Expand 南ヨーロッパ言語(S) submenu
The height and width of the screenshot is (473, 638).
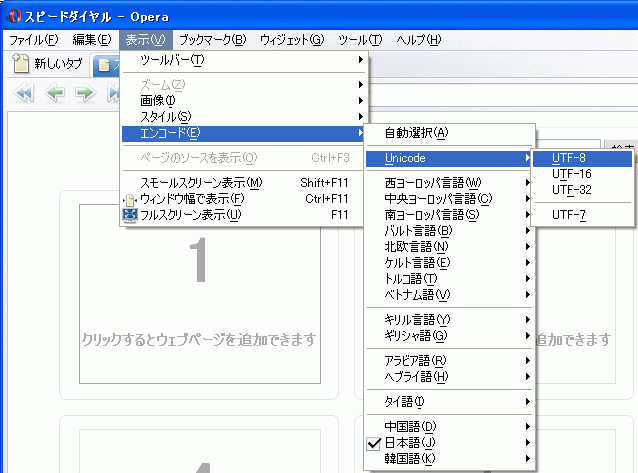(x=449, y=215)
